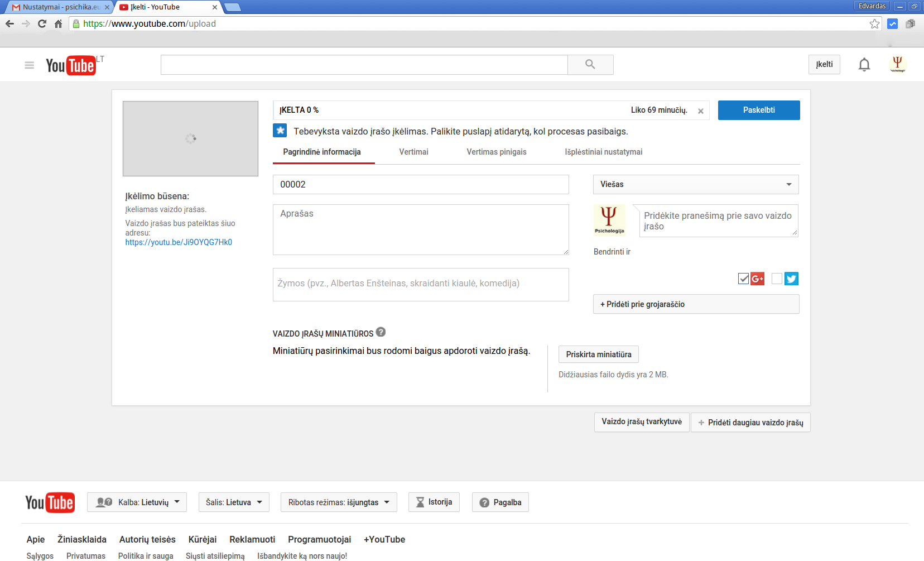Open the Psichologija account avatar menu
This screenshot has height=561, width=924.
point(897,65)
